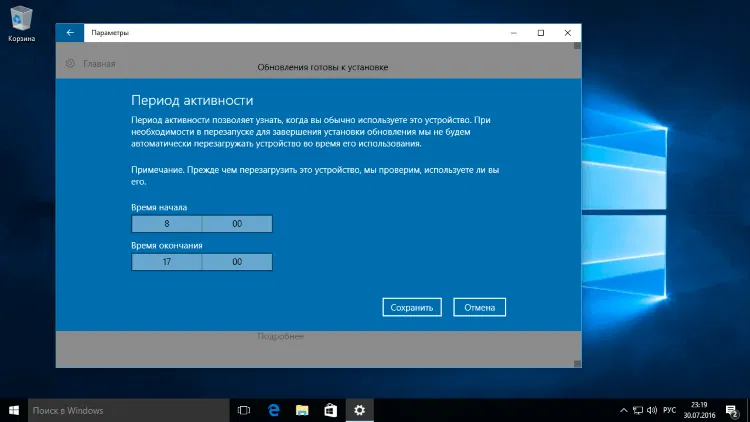Select the end time minutes 00
Viewport: 750px width, 422px height.
[237, 262]
